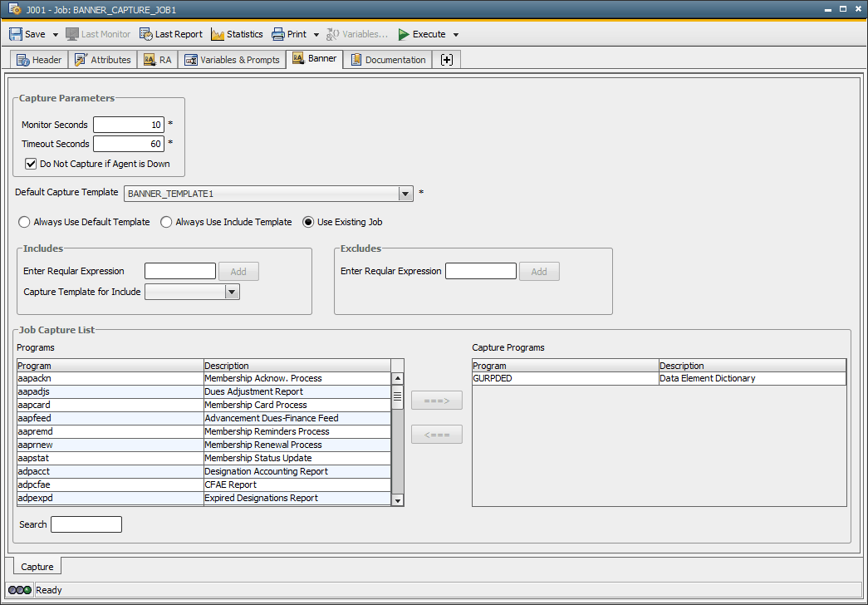Run the job with Execute
Viewport: 868px width, 605px height.
tap(422, 34)
